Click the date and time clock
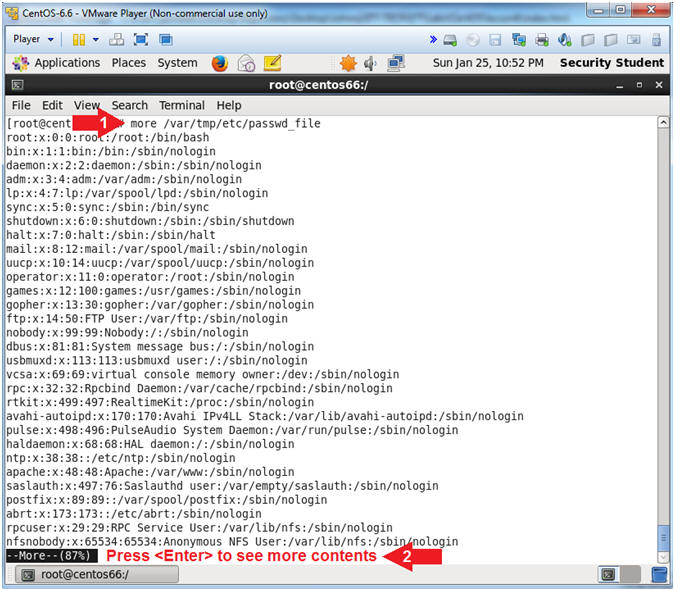 pyautogui.click(x=488, y=63)
